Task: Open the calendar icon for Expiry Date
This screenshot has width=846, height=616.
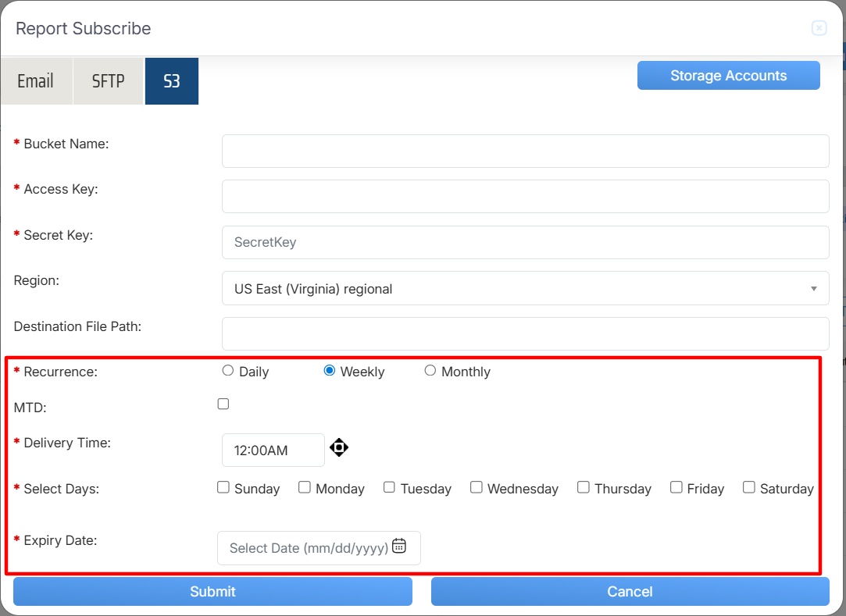Action: pyautogui.click(x=399, y=547)
